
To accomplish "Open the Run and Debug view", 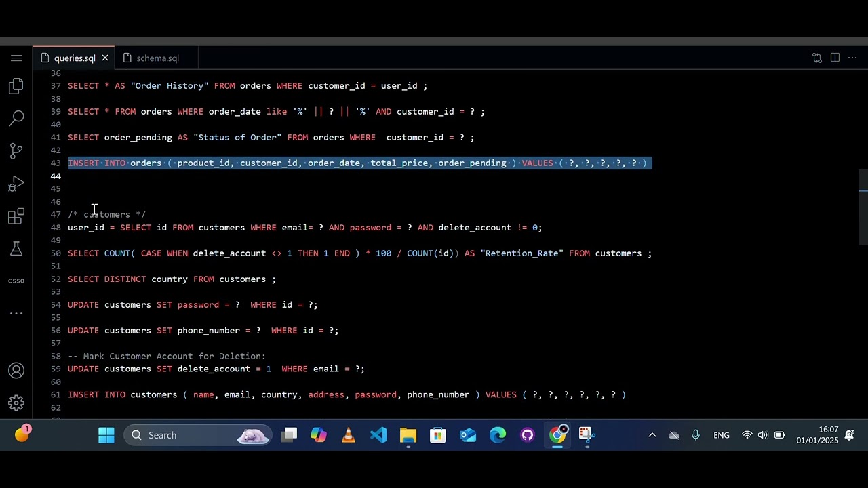I will point(16,184).
